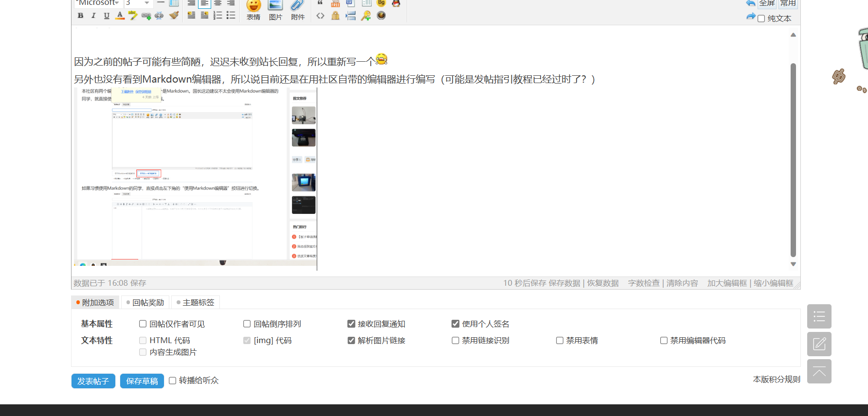
Task: Insert a hyperlink with the chain-plus icon
Action: (x=146, y=16)
